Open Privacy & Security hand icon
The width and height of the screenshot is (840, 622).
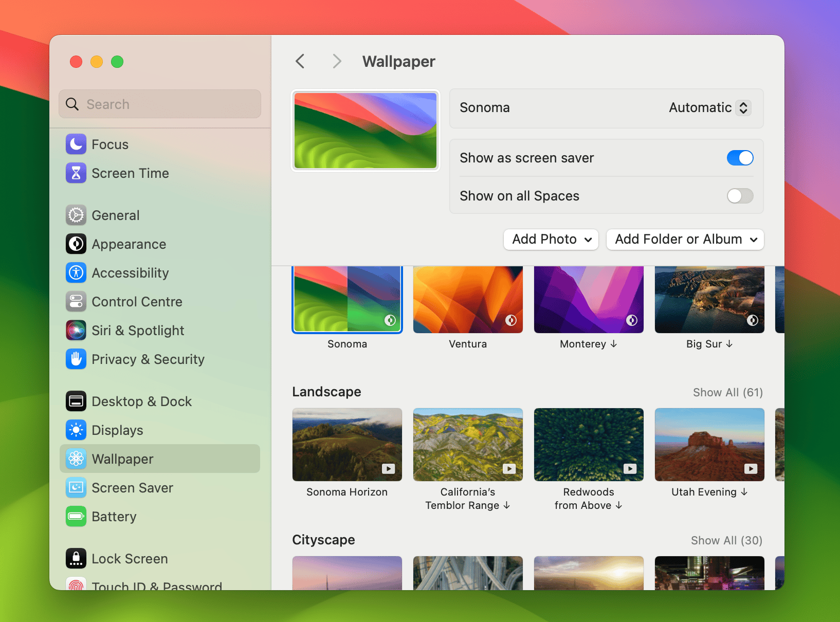pos(76,359)
